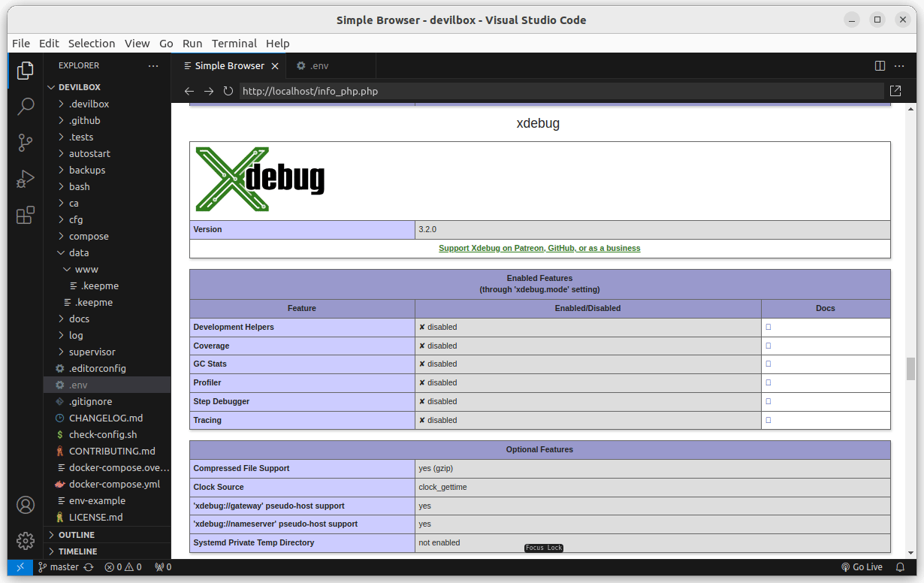Viewport: 924px width, 583px height.
Task: Collapse the data folder
Action: (x=79, y=252)
